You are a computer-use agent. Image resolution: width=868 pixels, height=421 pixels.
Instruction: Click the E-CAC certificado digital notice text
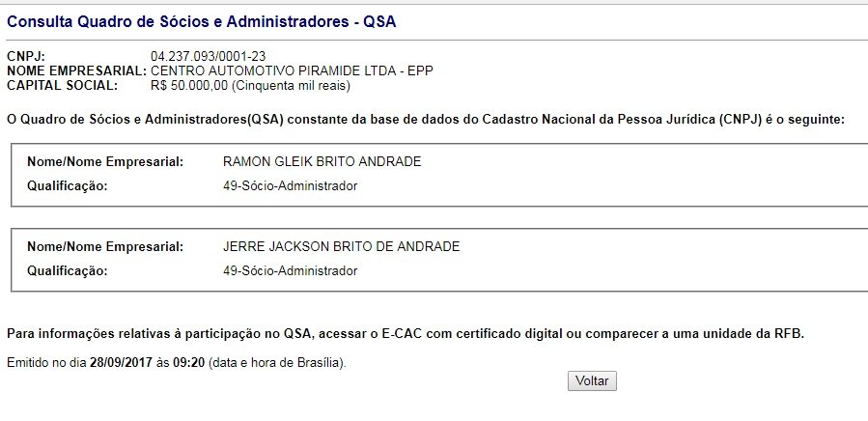tap(405, 334)
